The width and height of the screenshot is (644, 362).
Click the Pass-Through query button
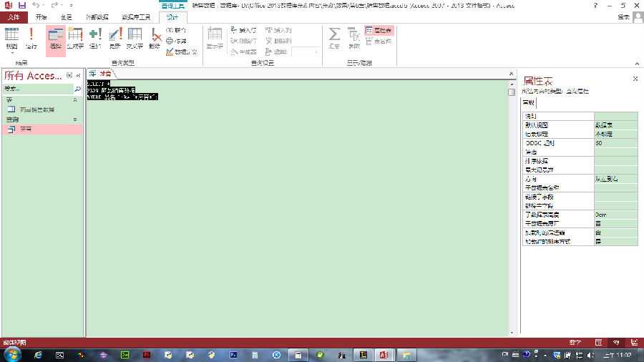click(x=176, y=41)
